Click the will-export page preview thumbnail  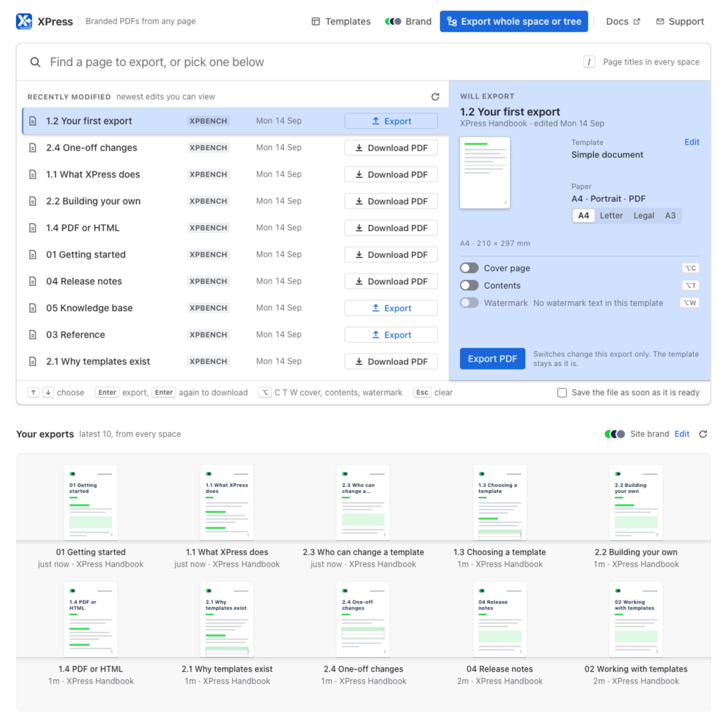[x=484, y=173]
